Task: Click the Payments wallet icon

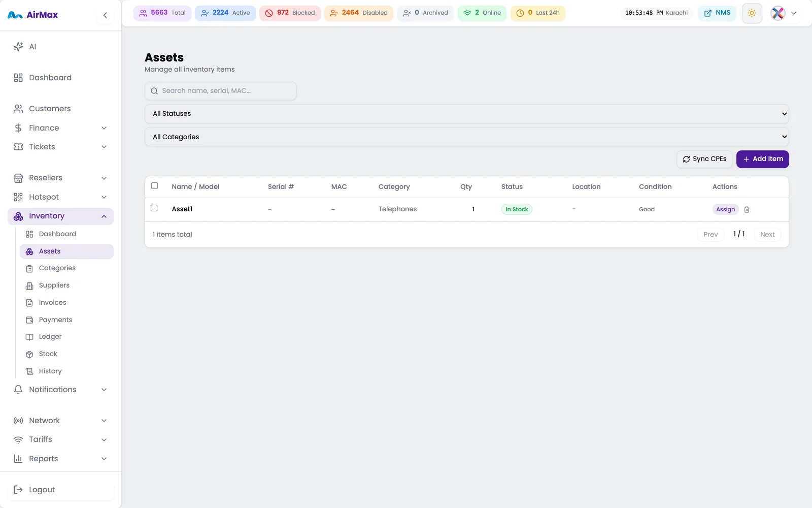Action: (x=29, y=320)
